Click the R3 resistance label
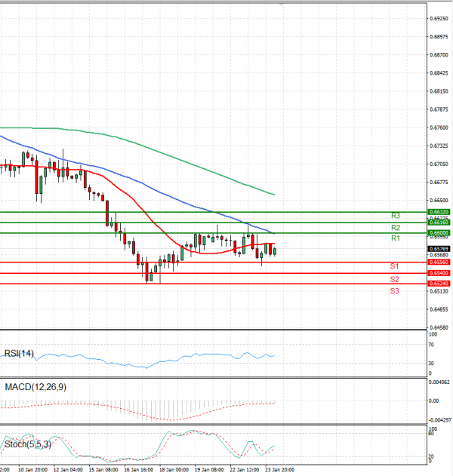The width and height of the screenshot is (453, 476). pyautogui.click(x=396, y=216)
